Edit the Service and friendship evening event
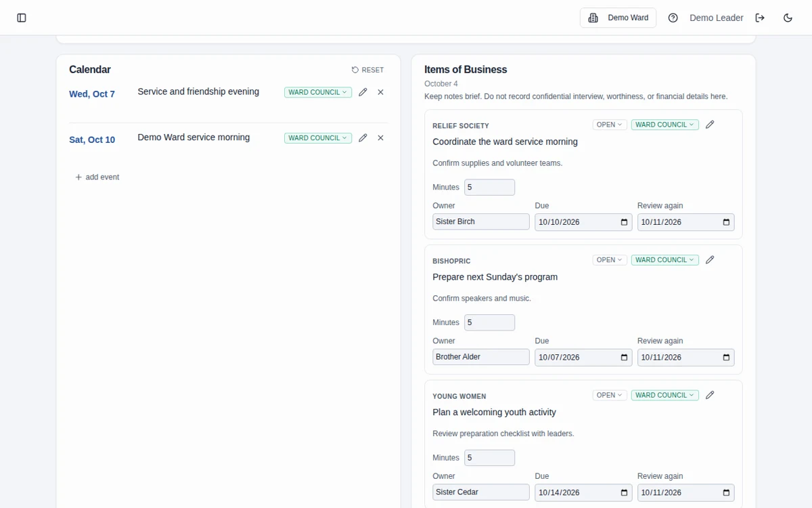 pyautogui.click(x=363, y=92)
